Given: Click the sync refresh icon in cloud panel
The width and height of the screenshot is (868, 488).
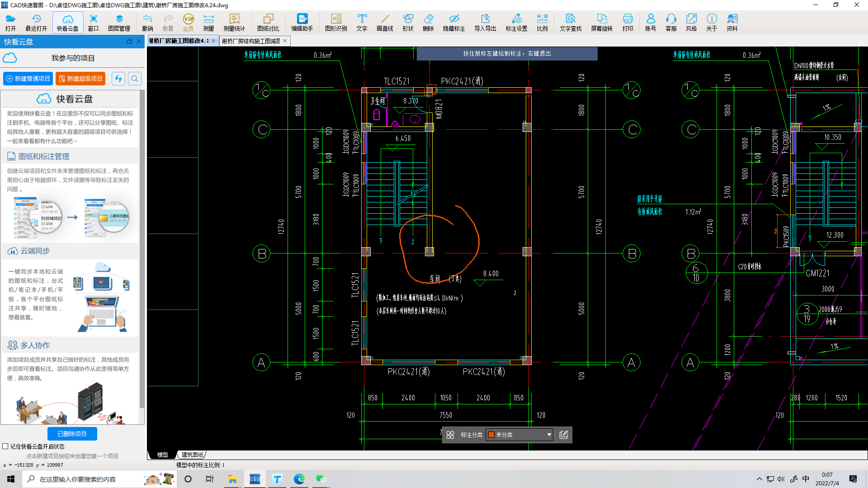Looking at the screenshot, I should [x=118, y=79].
